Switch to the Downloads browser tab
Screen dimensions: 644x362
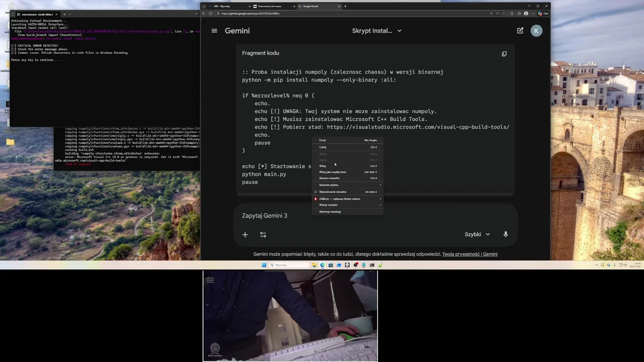coord(274,6)
